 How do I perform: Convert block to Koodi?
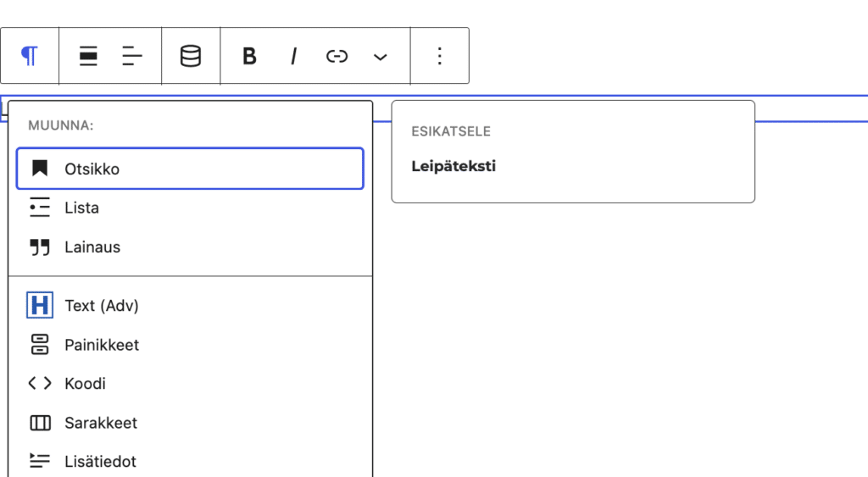tap(190, 384)
